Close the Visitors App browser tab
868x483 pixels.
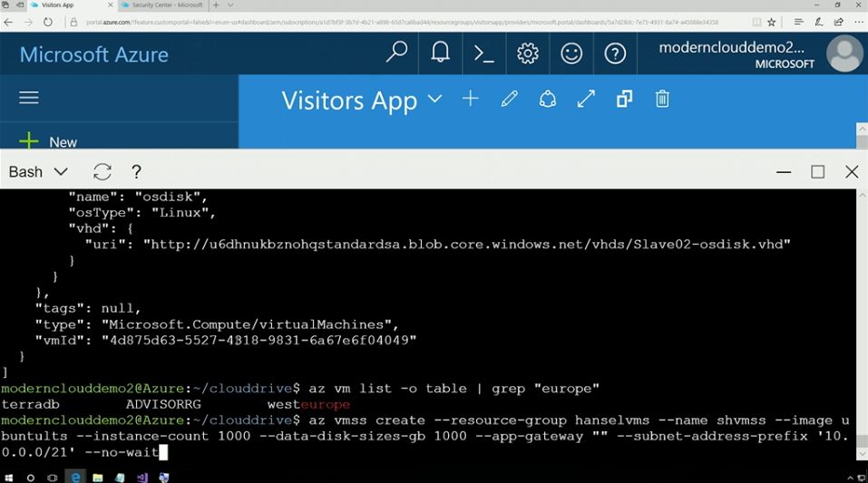point(110,5)
